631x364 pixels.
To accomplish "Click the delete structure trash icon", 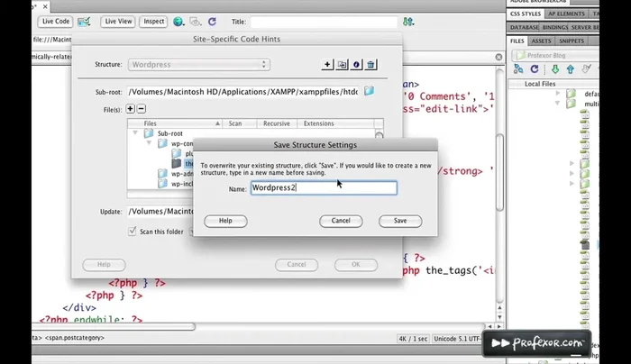I will click(x=371, y=65).
